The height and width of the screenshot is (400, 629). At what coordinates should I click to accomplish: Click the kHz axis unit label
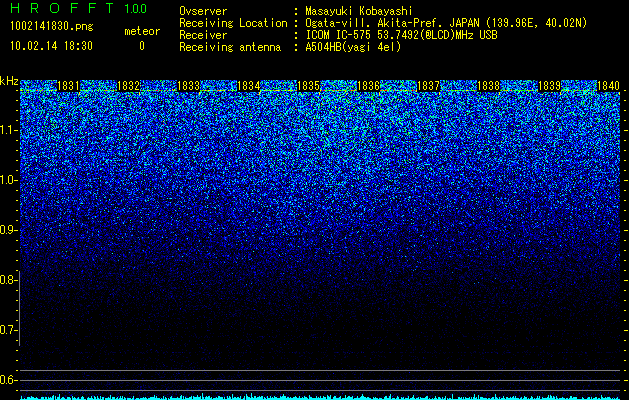point(9,81)
